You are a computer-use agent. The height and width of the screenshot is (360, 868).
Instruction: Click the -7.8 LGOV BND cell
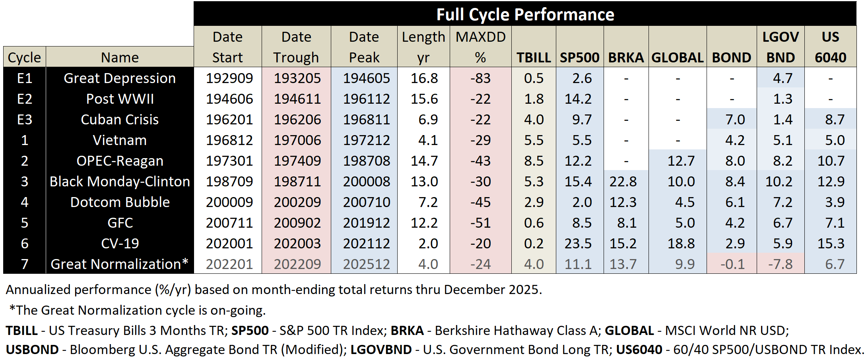pos(780,264)
